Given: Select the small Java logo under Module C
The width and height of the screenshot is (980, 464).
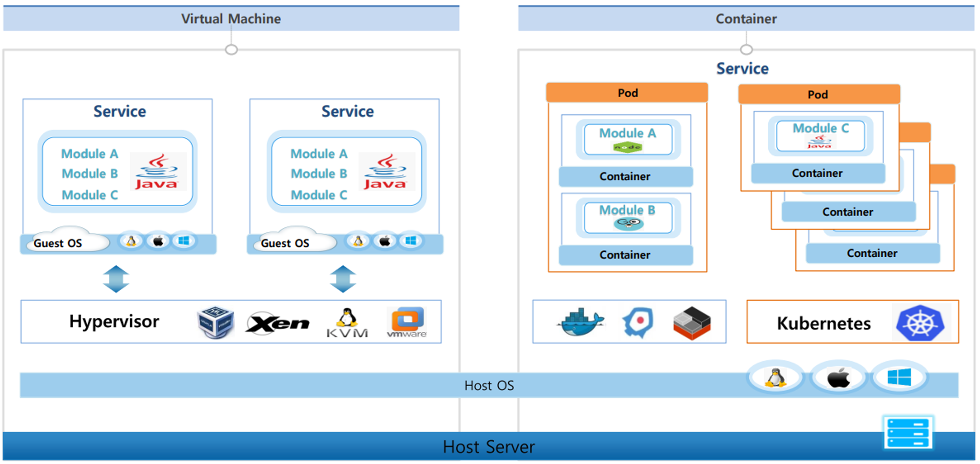Looking at the screenshot, I should [819, 142].
